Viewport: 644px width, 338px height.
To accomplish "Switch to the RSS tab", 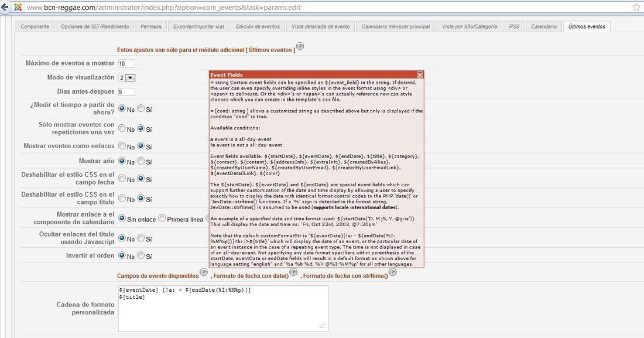I will 514,26.
